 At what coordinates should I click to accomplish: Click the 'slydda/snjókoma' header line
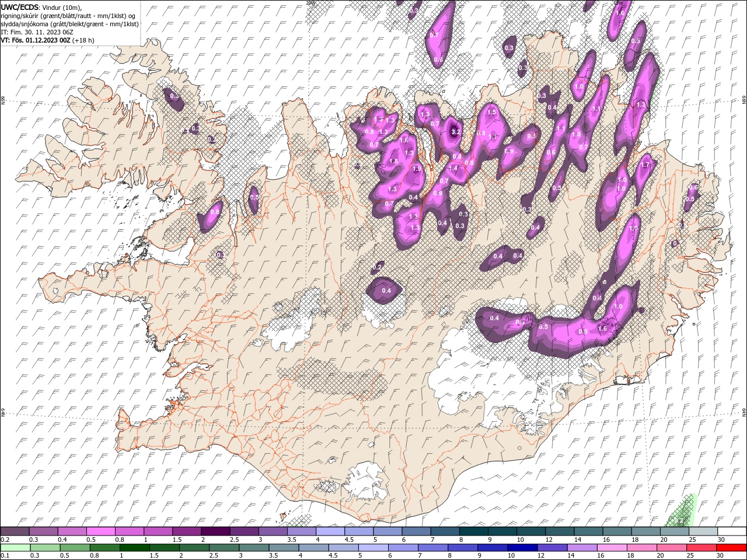[70, 24]
